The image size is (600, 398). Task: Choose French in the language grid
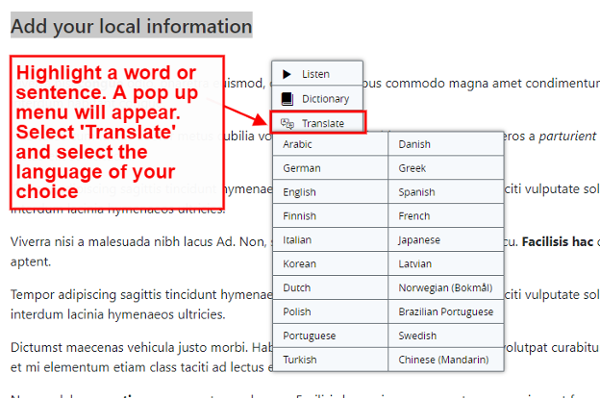(x=446, y=216)
